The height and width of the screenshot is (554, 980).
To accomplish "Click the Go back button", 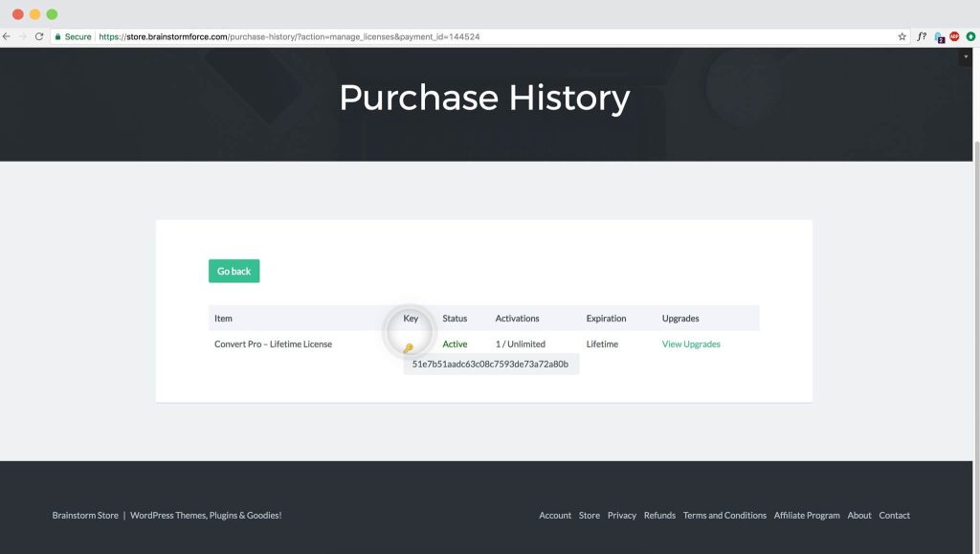I will [x=234, y=271].
